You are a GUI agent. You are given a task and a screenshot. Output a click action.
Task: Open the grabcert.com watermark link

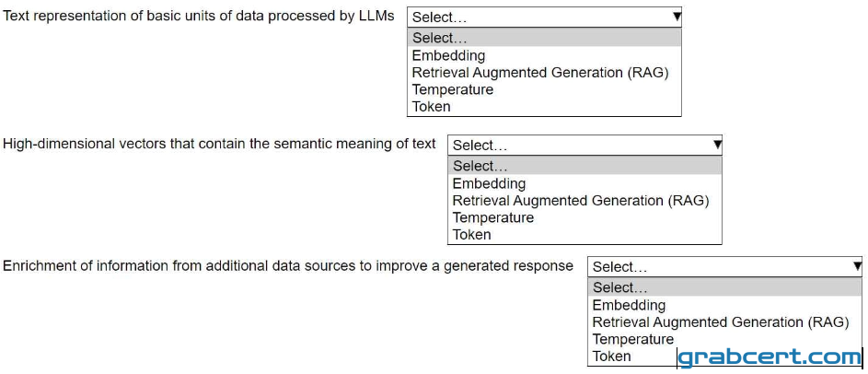[770, 358]
